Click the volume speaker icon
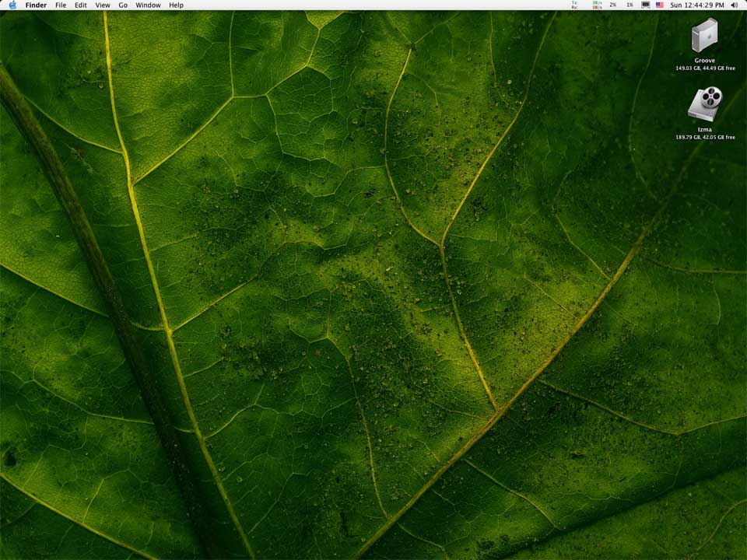The height and width of the screenshot is (560, 747). click(734, 5)
